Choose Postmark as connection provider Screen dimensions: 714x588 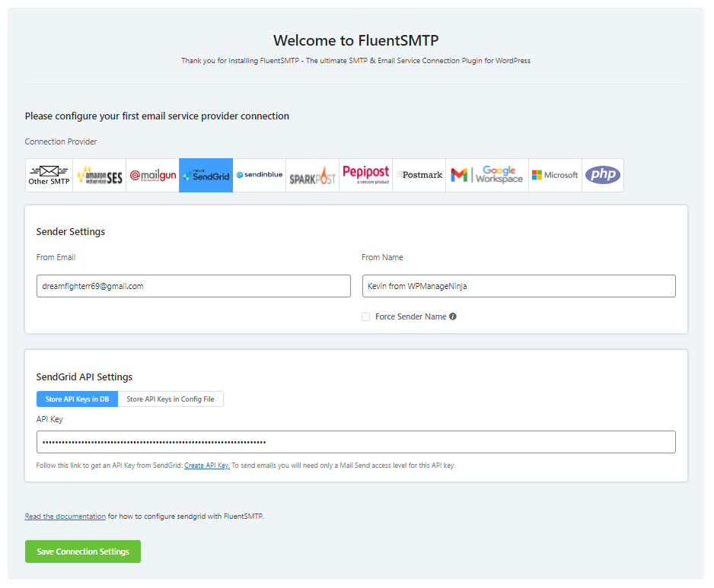click(x=419, y=175)
